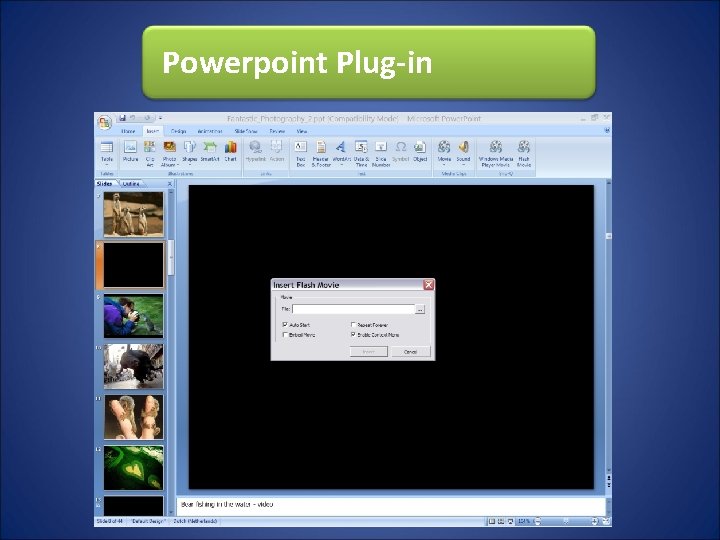Browse for a file with the ... button
The height and width of the screenshot is (540, 720).
[420, 309]
